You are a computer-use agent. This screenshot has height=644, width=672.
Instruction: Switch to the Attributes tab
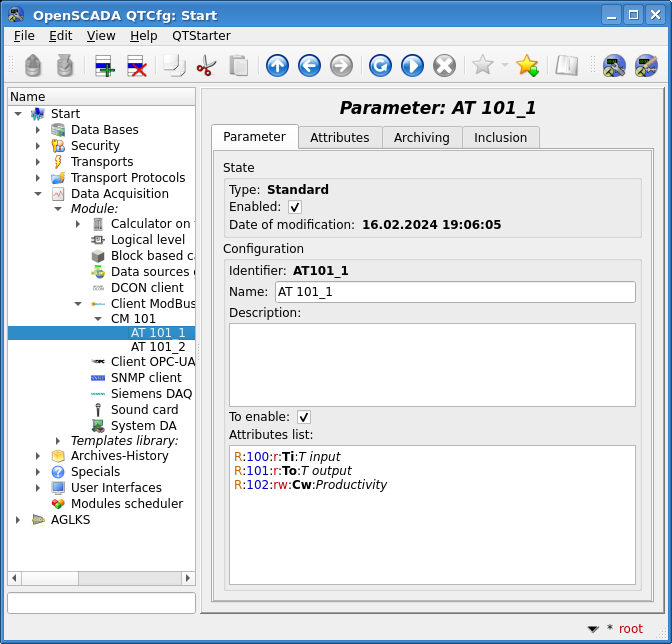[x=339, y=137]
